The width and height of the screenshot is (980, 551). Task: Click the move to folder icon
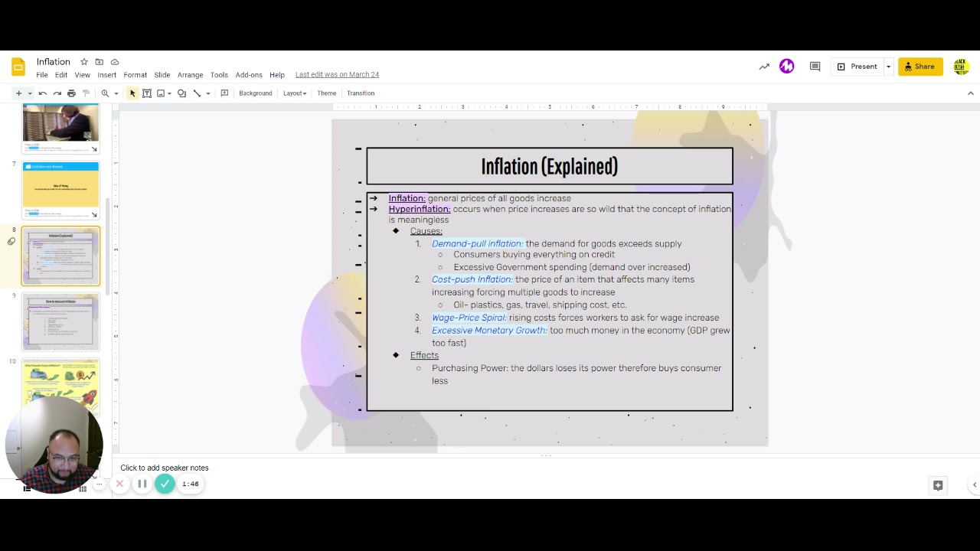99,62
